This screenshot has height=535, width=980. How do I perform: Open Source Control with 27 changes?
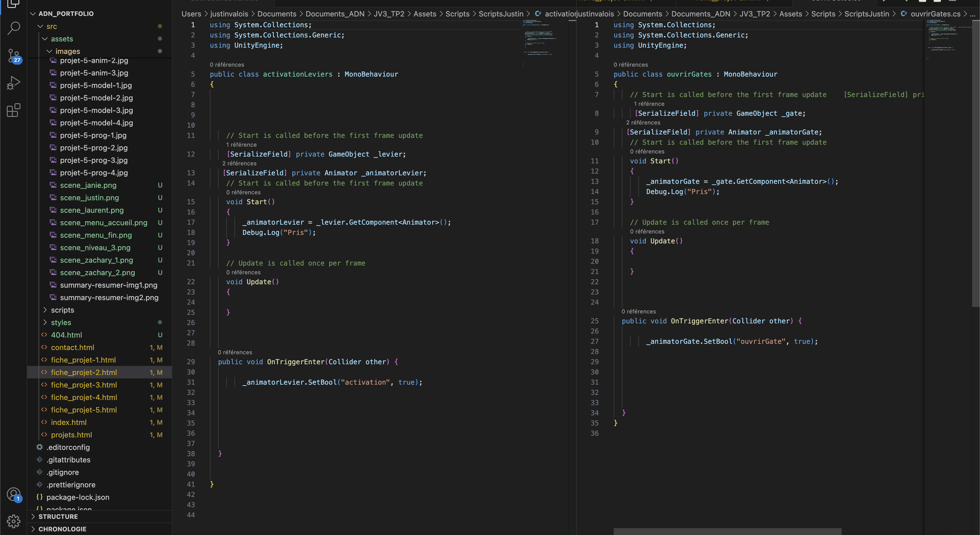coord(14,56)
